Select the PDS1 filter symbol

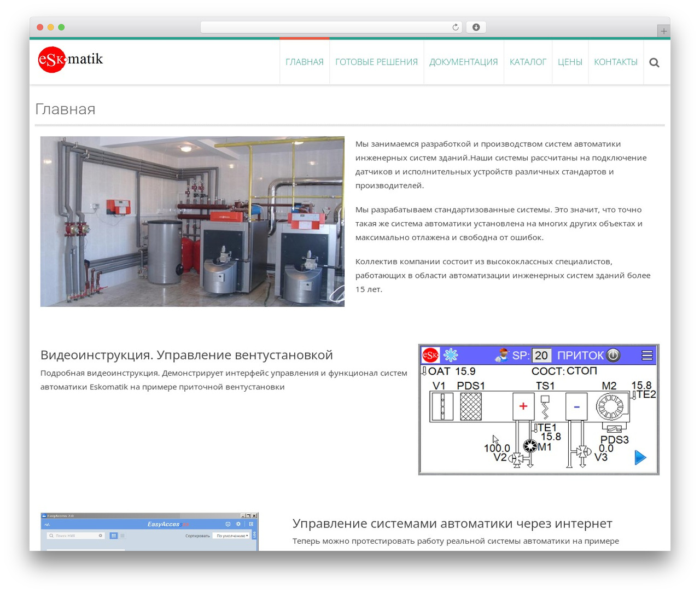(471, 407)
